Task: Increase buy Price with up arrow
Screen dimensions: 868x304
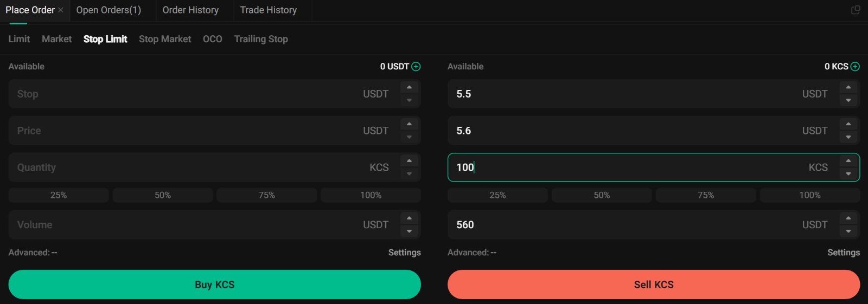Action: [x=410, y=124]
